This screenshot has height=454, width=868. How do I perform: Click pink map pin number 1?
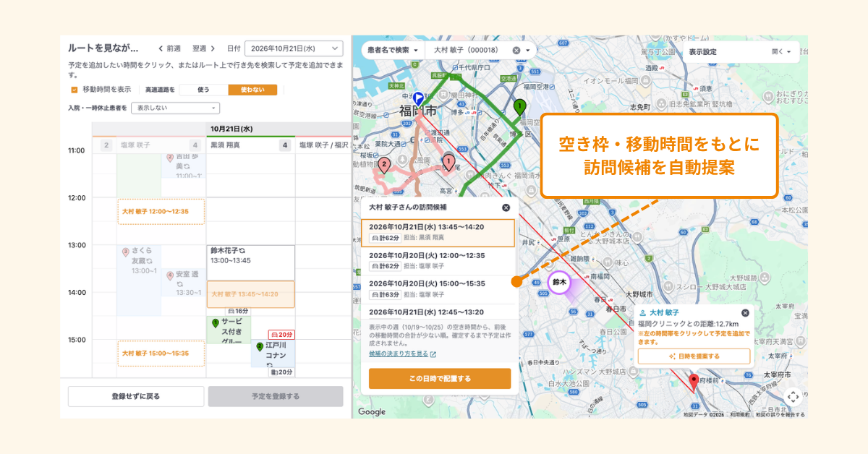coord(448,163)
